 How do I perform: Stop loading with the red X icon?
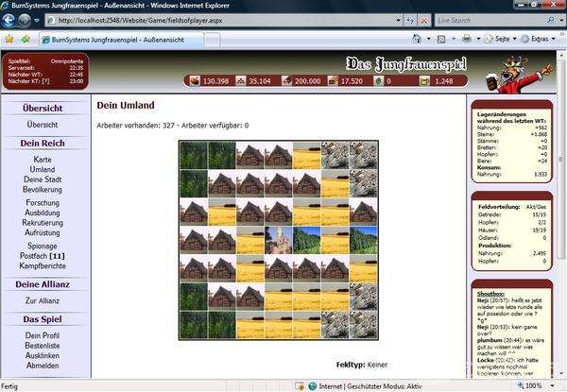tap(423, 21)
